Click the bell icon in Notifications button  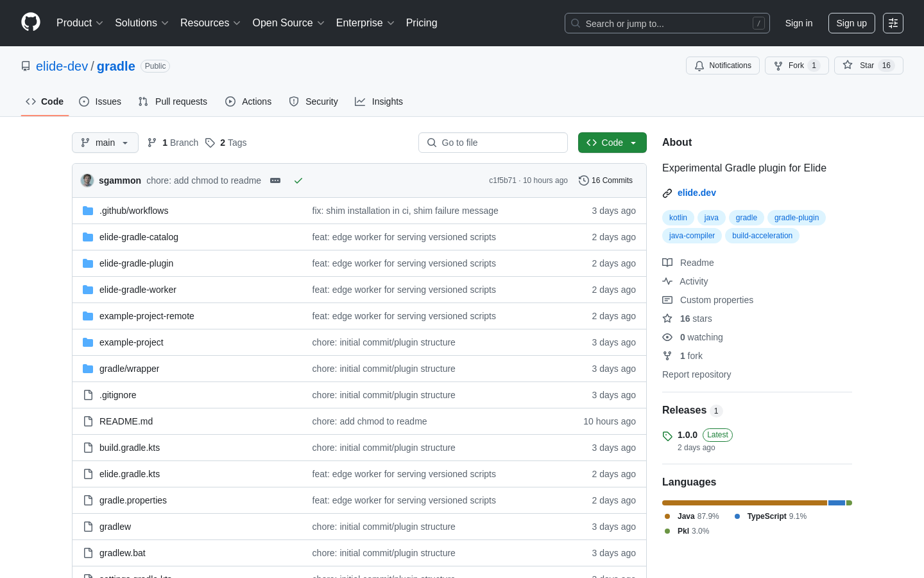tap(699, 66)
